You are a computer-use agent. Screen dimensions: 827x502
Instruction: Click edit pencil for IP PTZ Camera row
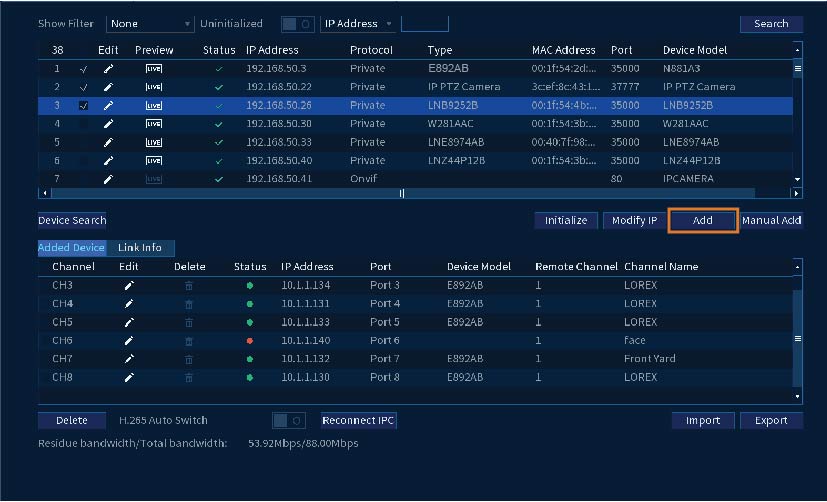click(108, 87)
